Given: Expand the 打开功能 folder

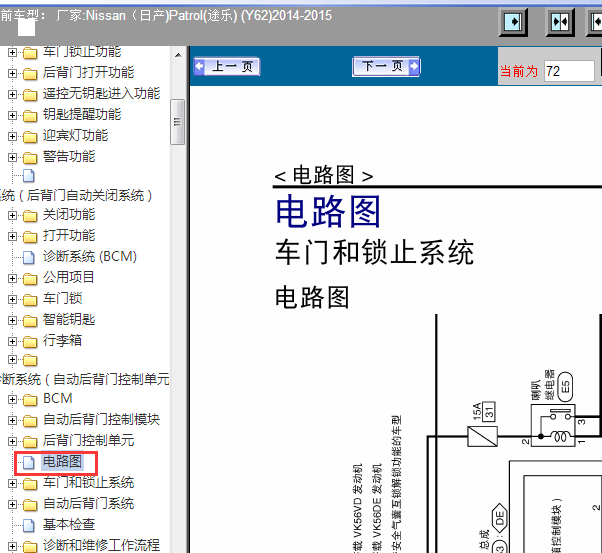Looking at the screenshot, I should [12, 236].
